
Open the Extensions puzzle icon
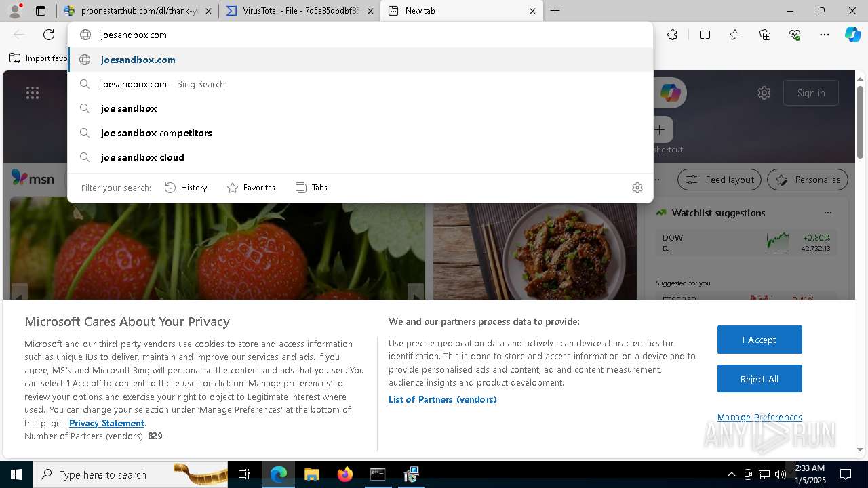click(672, 35)
